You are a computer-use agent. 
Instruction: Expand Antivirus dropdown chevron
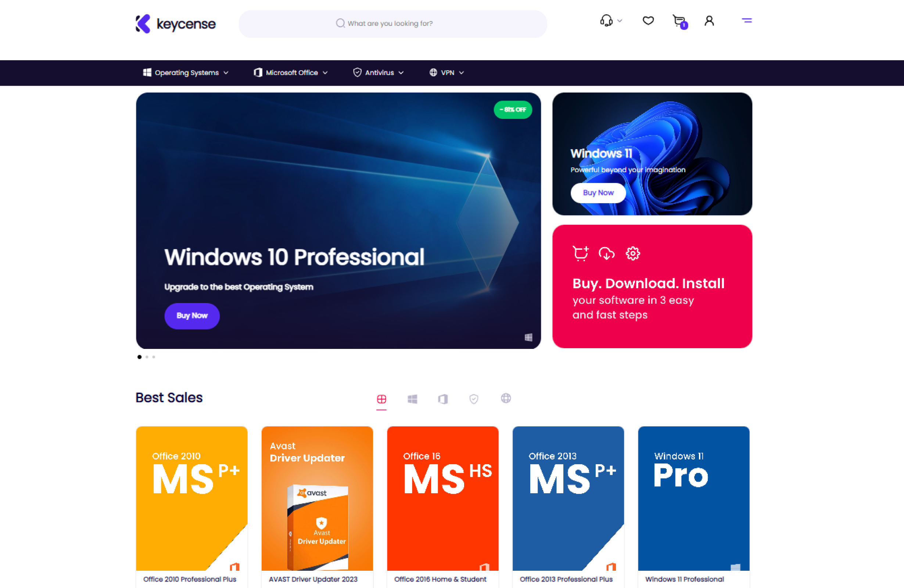click(401, 73)
